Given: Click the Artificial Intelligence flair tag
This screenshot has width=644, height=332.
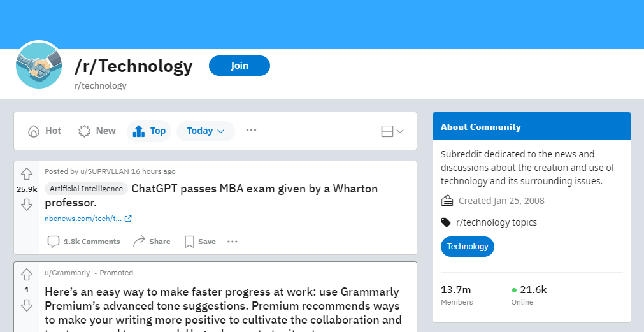Looking at the screenshot, I should click(86, 189).
